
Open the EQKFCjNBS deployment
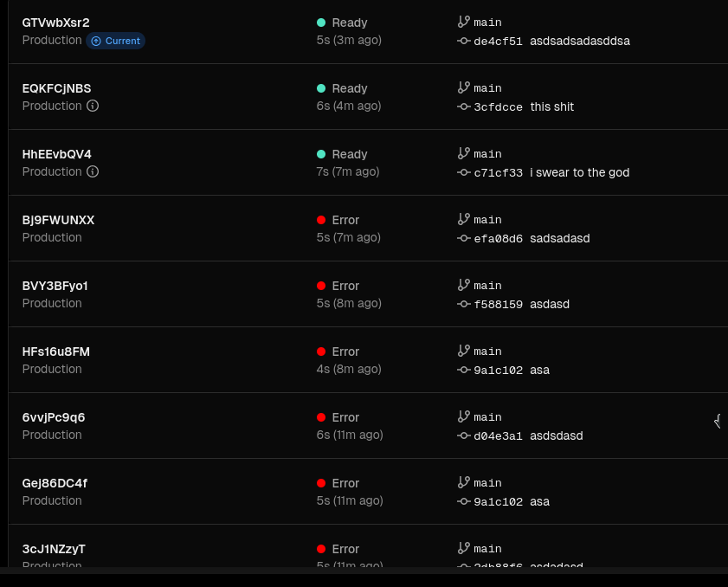tap(56, 88)
